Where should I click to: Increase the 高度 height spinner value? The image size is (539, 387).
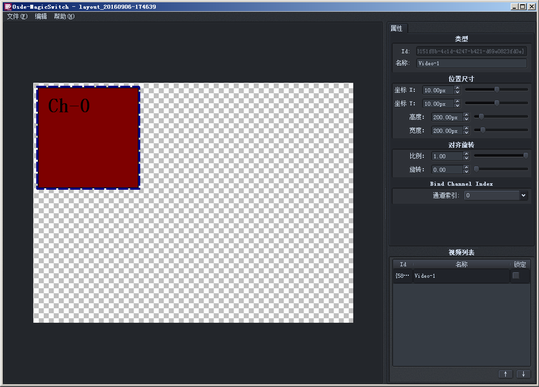tap(466, 115)
